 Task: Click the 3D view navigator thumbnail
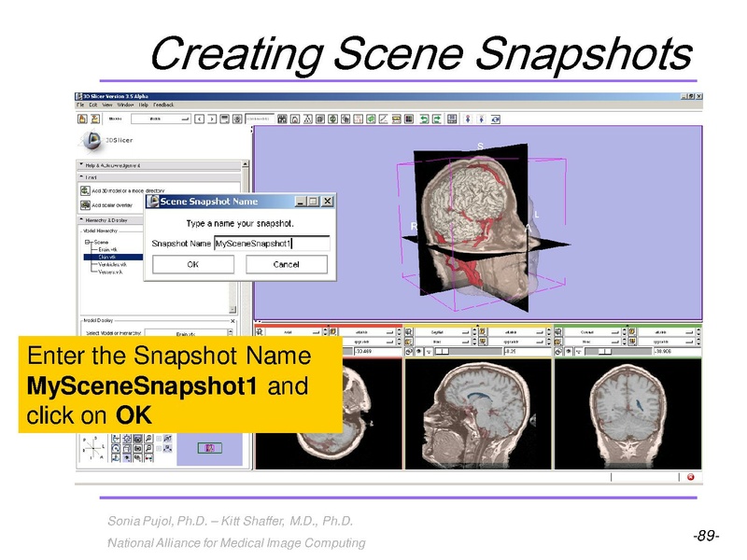click(209, 448)
